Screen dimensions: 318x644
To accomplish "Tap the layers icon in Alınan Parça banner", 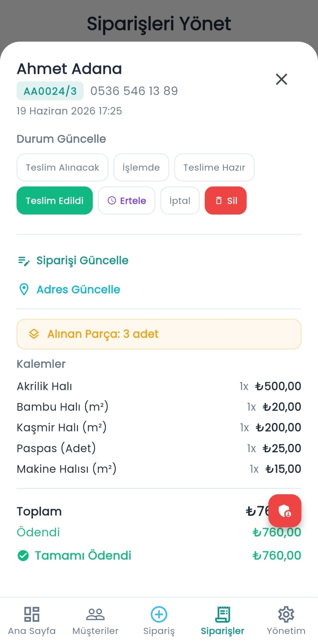I will (x=34, y=334).
